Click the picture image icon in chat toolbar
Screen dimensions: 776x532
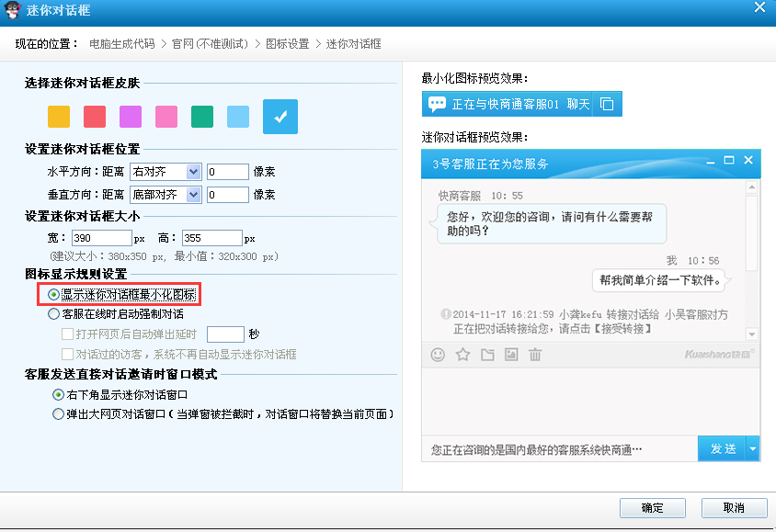pyautogui.click(x=511, y=355)
